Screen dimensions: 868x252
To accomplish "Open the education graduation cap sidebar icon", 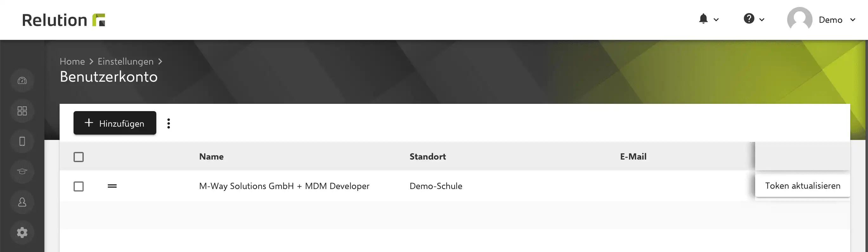I will [x=22, y=172].
